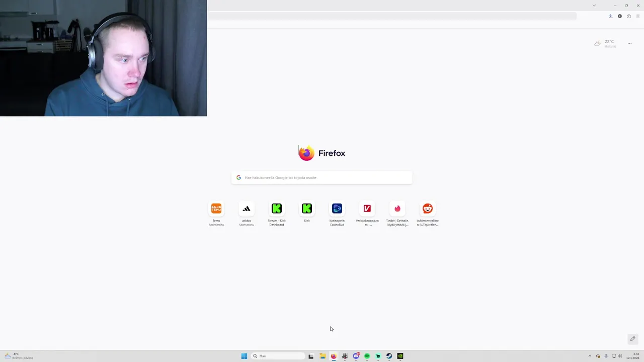Open the Firefox extensions puzzle icon
This screenshot has height=362, width=644.
[629, 16]
